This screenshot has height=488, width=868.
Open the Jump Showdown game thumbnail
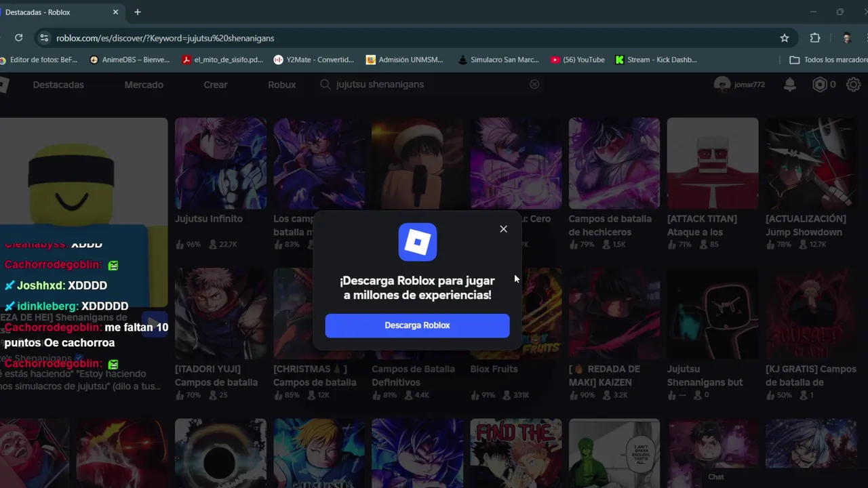[x=811, y=163]
